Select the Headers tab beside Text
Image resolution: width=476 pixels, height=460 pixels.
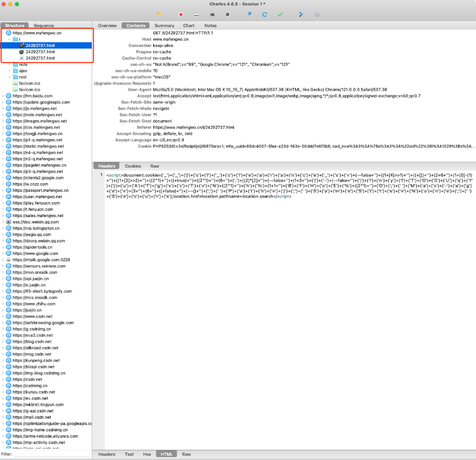tap(107, 454)
